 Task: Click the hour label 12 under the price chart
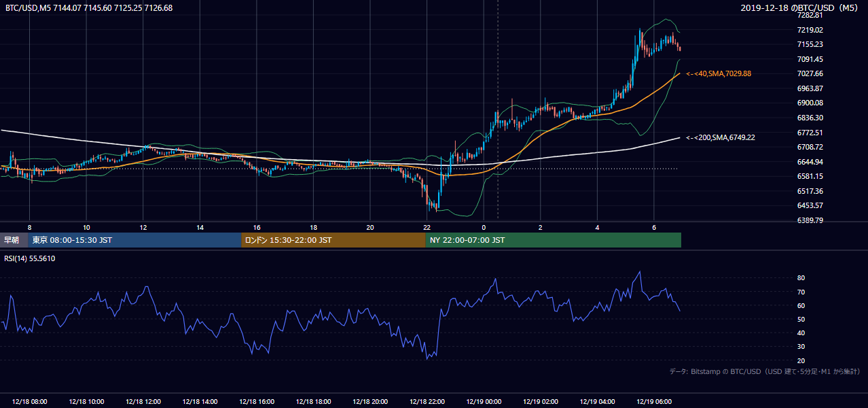[x=143, y=227]
